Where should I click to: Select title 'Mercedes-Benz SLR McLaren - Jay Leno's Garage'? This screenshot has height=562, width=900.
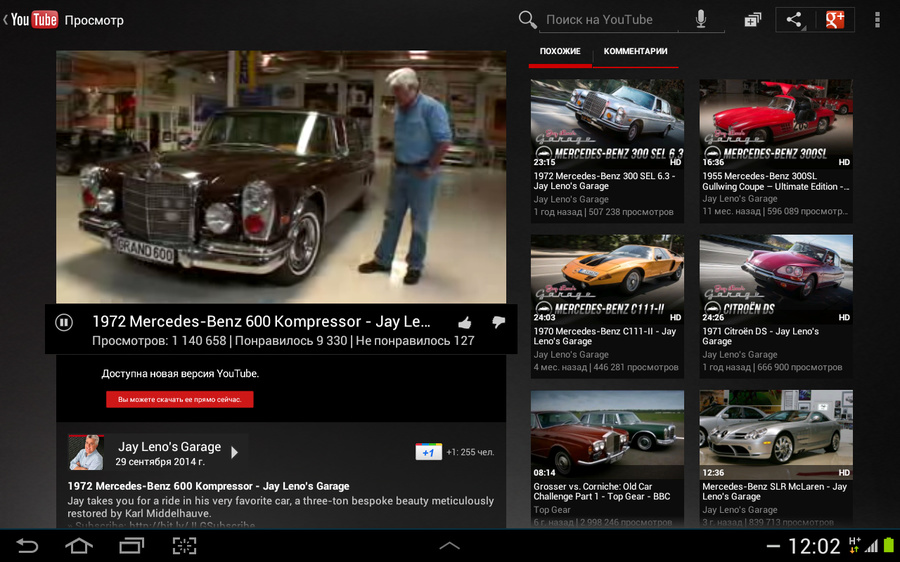pyautogui.click(x=774, y=491)
